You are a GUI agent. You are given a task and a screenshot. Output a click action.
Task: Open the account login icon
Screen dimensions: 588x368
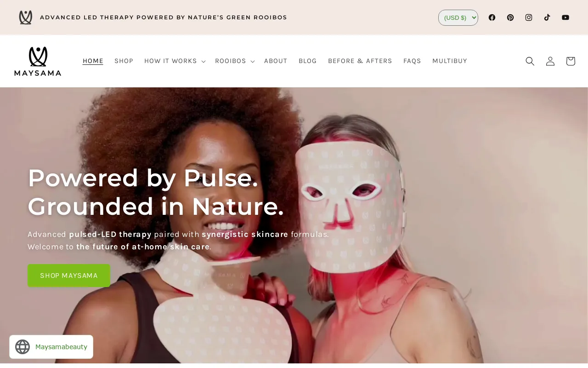550,61
